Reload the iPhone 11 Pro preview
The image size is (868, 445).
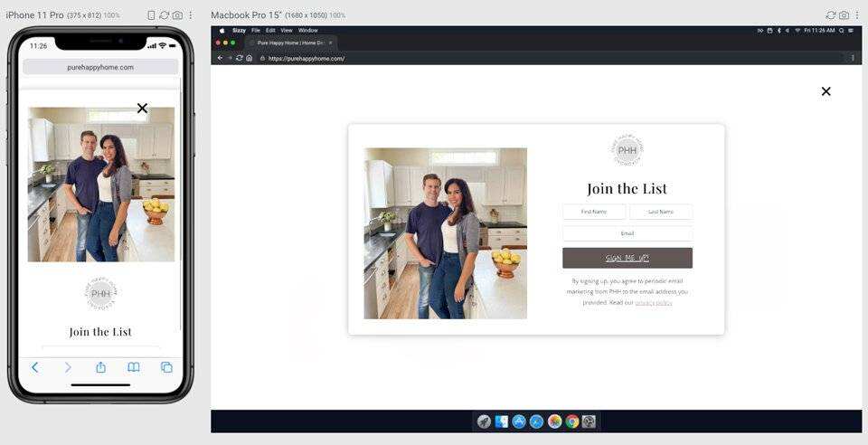(x=164, y=15)
